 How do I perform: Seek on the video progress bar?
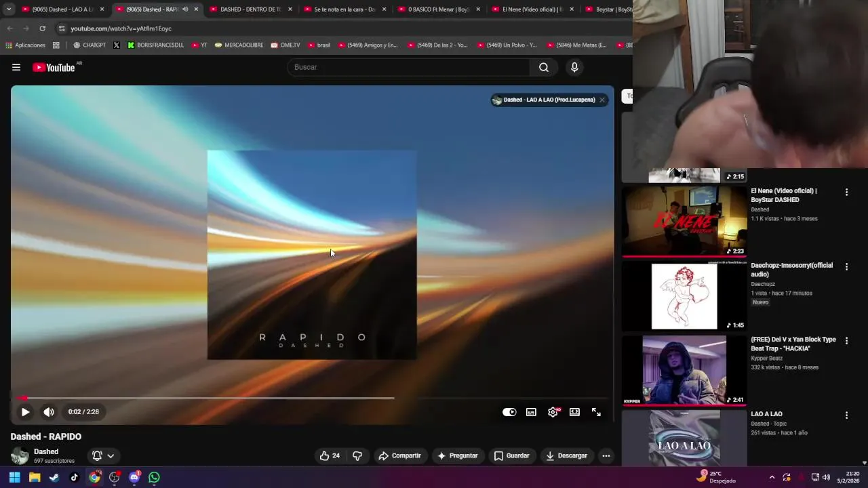pyautogui.click(x=312, y=398)
